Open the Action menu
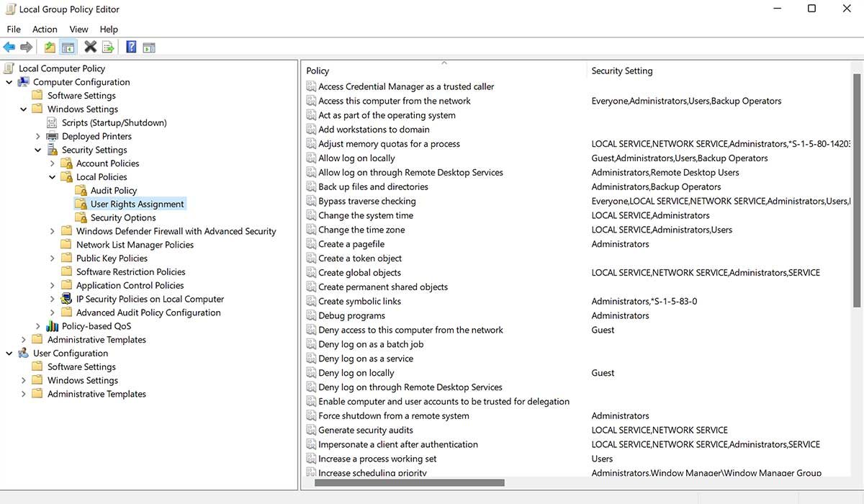The image size is (864, 504). tap(44, 29)
